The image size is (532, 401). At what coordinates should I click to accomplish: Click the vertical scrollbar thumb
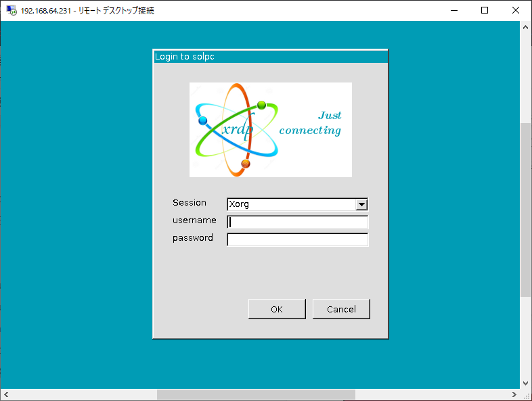click(x=525, y=210)
